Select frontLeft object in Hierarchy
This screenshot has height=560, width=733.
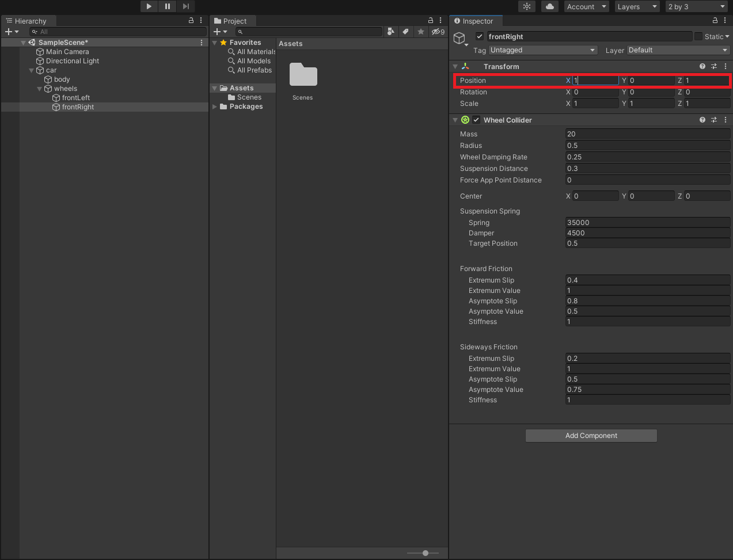point(76,98)
